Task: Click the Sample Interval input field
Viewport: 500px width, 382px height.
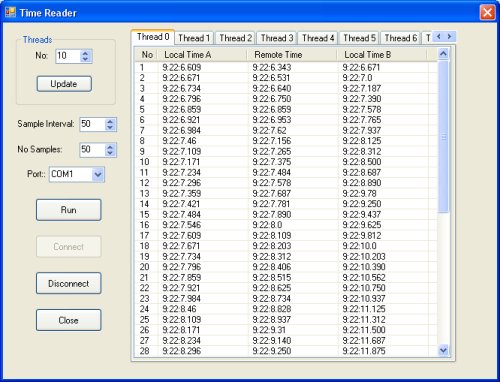Action: [93, 124]
